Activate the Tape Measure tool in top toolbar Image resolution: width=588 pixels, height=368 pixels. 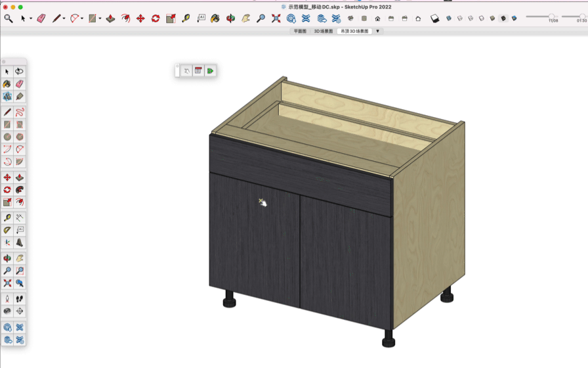[x=186, y=18]
